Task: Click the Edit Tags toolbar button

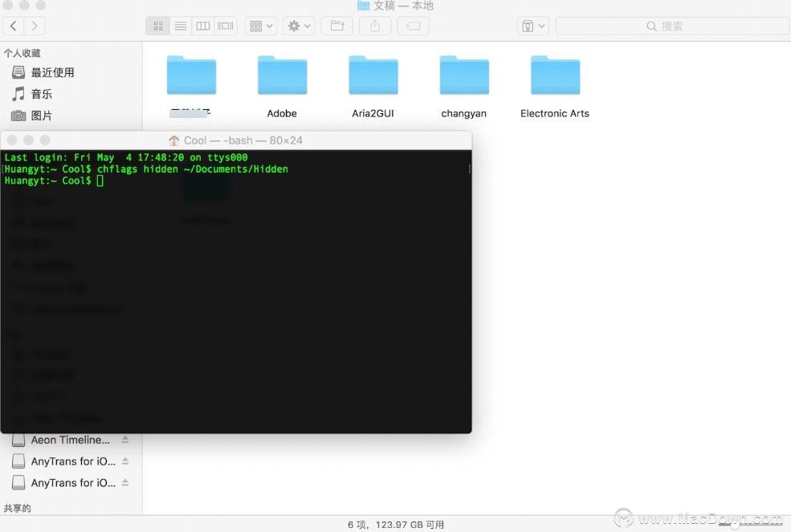Action: pos(413,26)
